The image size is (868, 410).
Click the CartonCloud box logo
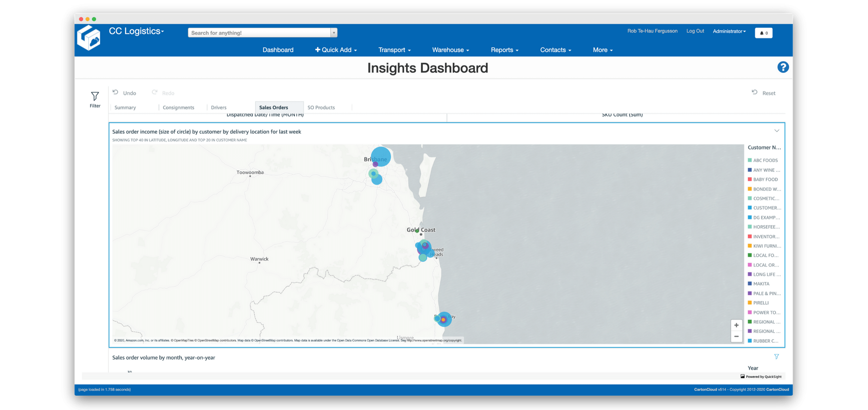point(89,38)
